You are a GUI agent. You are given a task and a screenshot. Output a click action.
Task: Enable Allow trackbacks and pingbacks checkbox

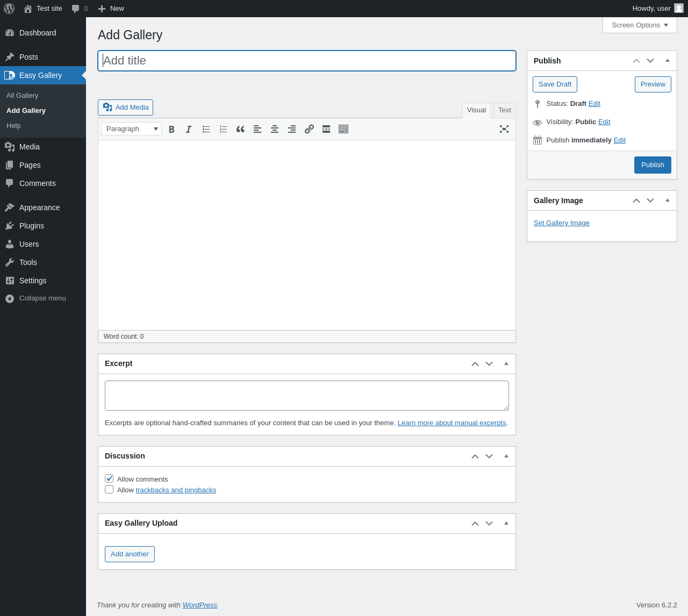[x=109, y=489]
